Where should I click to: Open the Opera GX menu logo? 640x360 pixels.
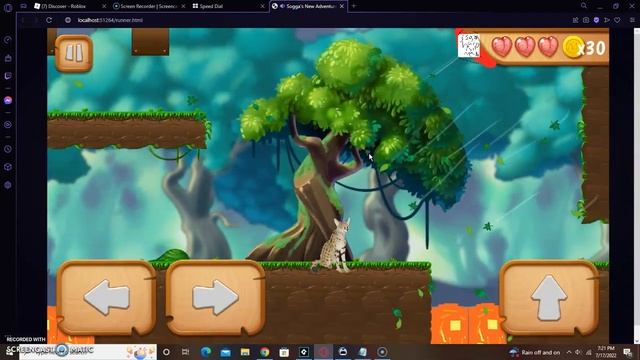pyautogui.click(x=8, y=7)
